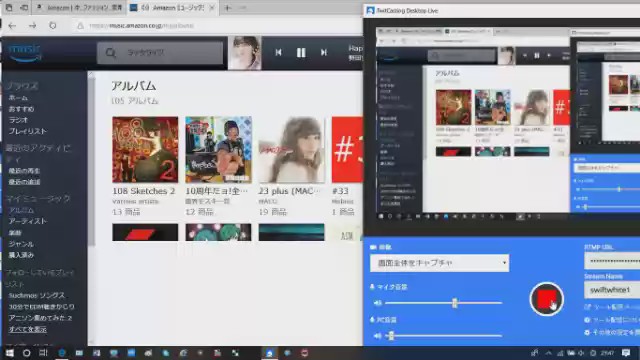Mute the microphone volume speaker icon

click(378, 303)
